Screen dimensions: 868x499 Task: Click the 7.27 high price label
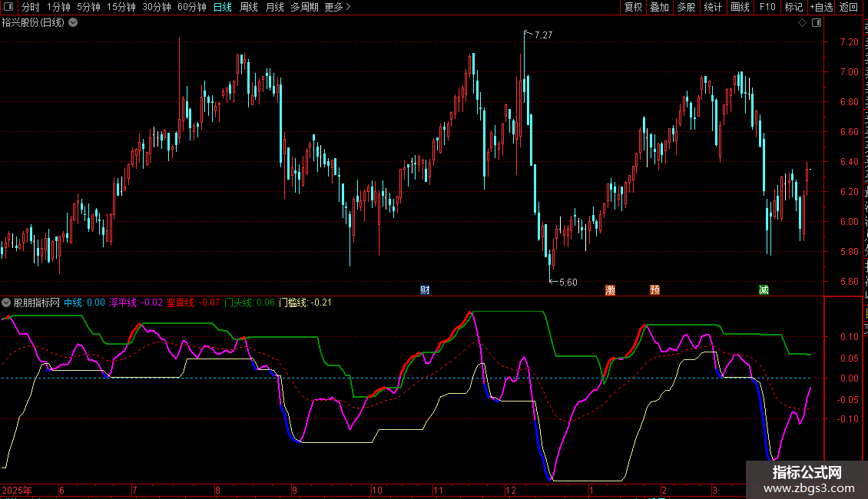click(543, 35)
